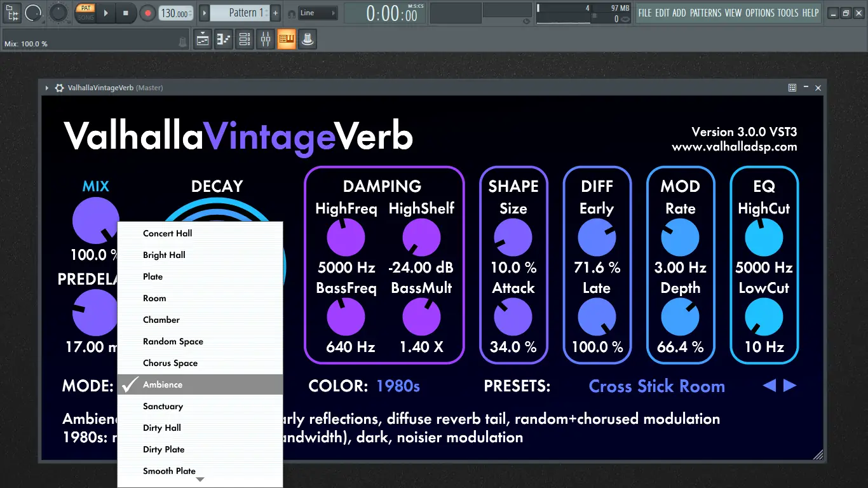Minimize the ValhallaVintageVerb plugin window
Image resolution: width=868 pixels, height=488 pixels.
point(806,88)
